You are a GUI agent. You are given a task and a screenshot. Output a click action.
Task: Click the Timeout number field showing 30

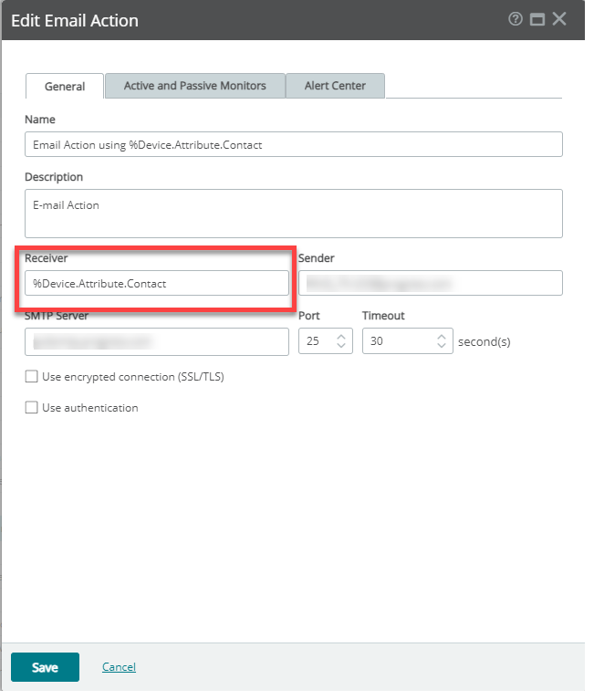coord(408,341)
